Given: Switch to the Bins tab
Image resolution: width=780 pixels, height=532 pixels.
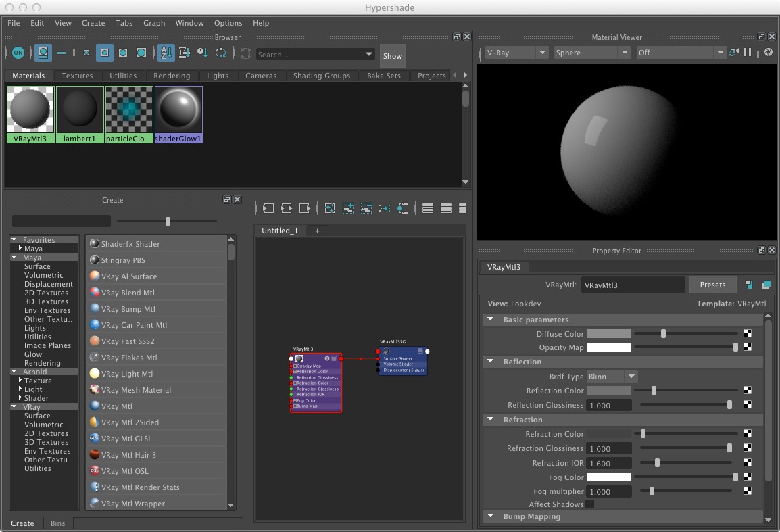Looking at the screenshot, I should (x=57, y=523).
